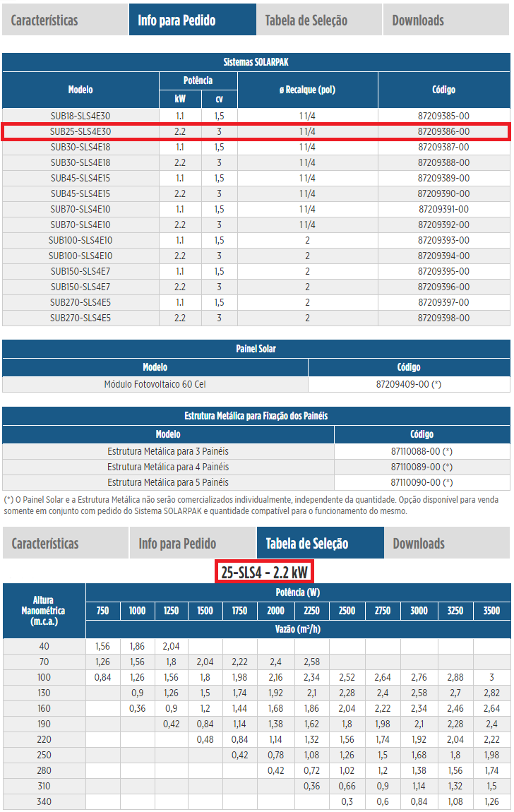514x812 pixels.
Task: Switch to Info para Pedido tab in lower row
Action: [x=193, y=543]
